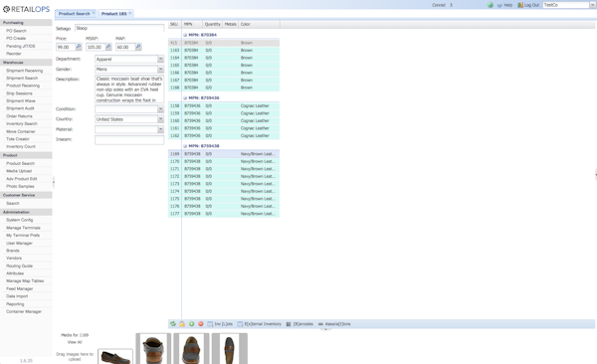Select SKU row 1163

click(x=224, y=51)
